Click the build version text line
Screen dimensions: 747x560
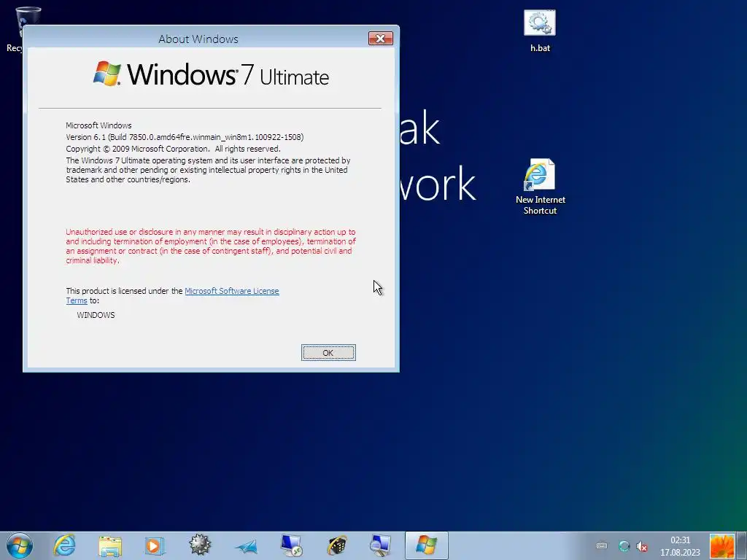[185, 137]
